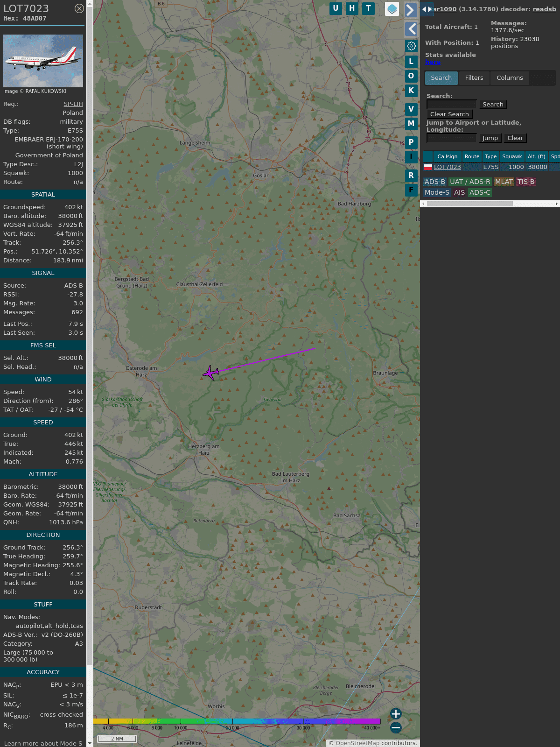Toggle the T map button
This screenshot has height=747, width=560.
[369, 8]
